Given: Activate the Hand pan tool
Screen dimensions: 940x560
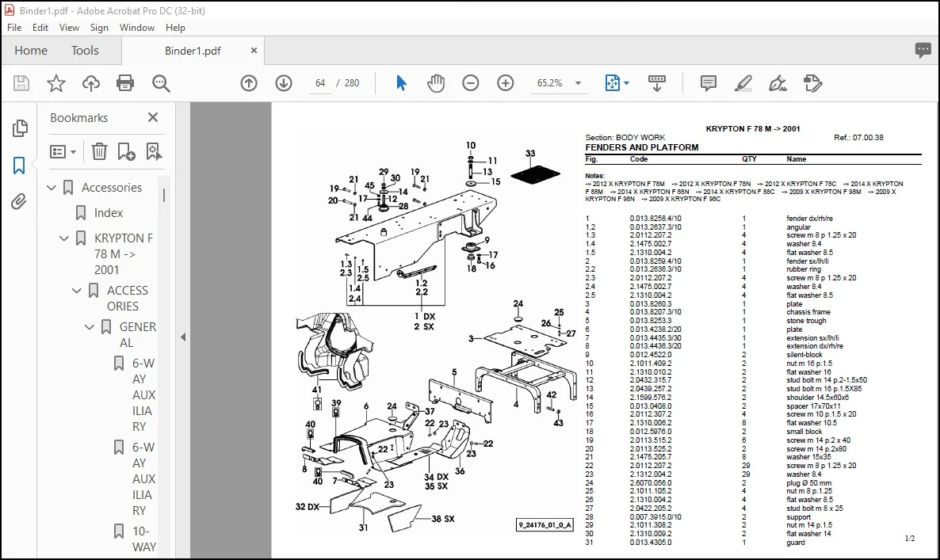Looking at the screenshot, I should [x=436, y=83].
